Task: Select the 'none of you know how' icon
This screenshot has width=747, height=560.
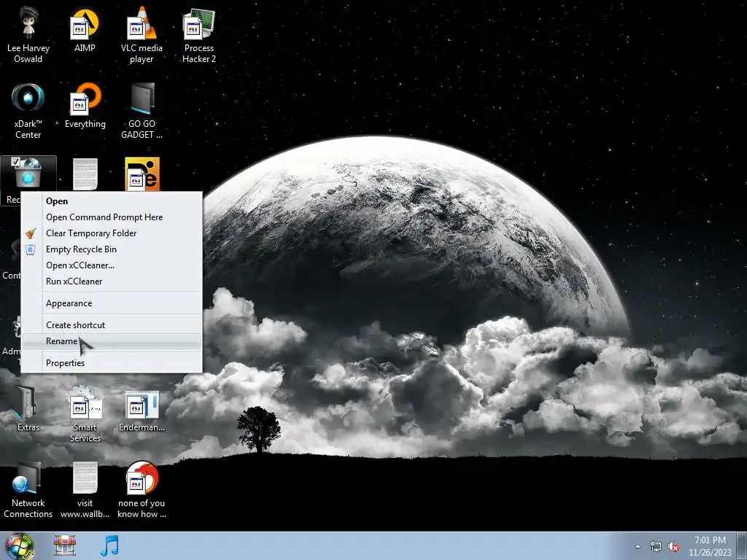Action: pyautogui.click(x=142, y=490)
